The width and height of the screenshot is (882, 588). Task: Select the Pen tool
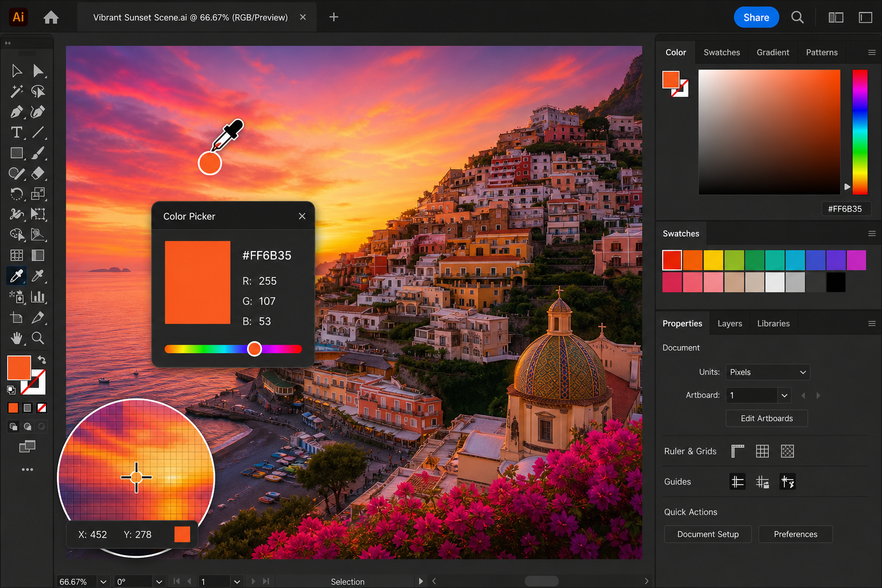[17, 112]
